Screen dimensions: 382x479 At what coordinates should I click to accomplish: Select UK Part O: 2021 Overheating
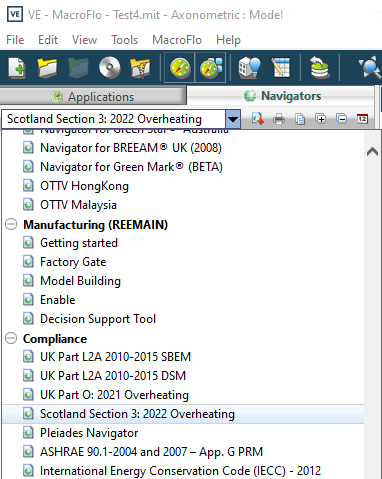coord(114,395)
